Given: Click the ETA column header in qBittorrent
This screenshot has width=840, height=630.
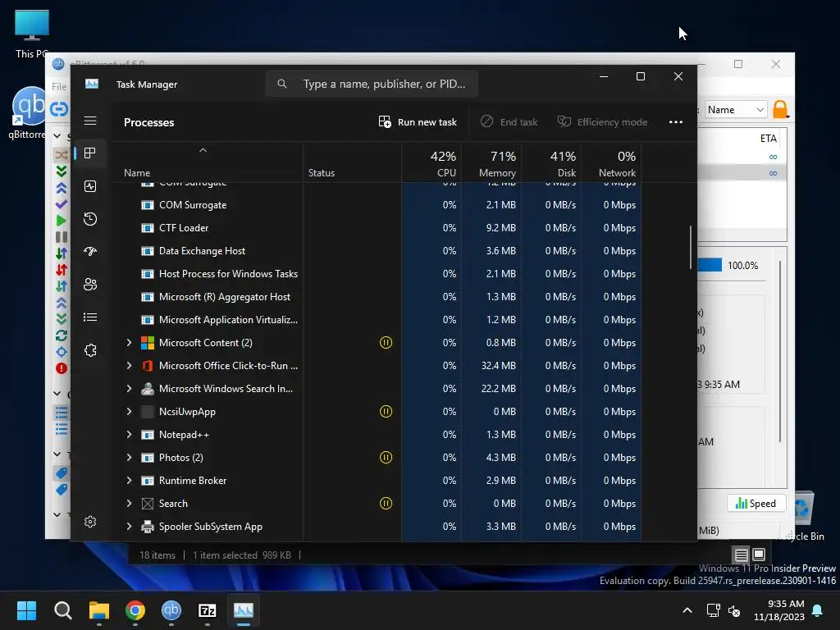Looking at the screenshot, I should click(768, 138).
